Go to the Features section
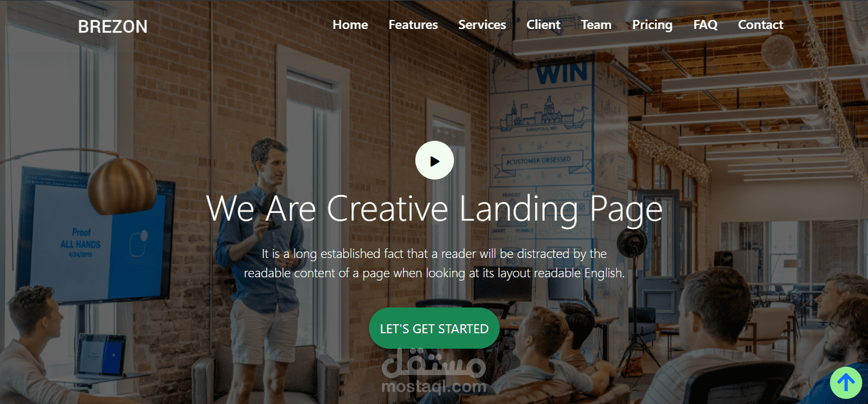Screen dimensions: 868x404 (x=413, y=24)
